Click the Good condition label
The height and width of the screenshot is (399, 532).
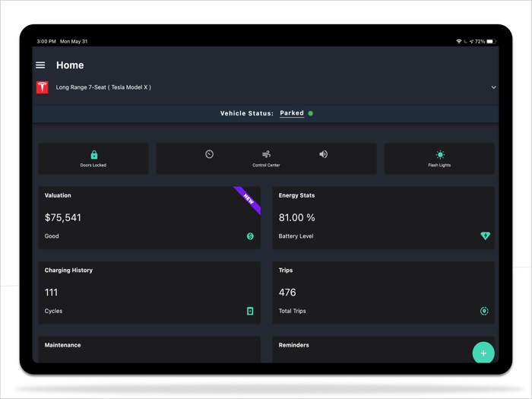point(52,236)
